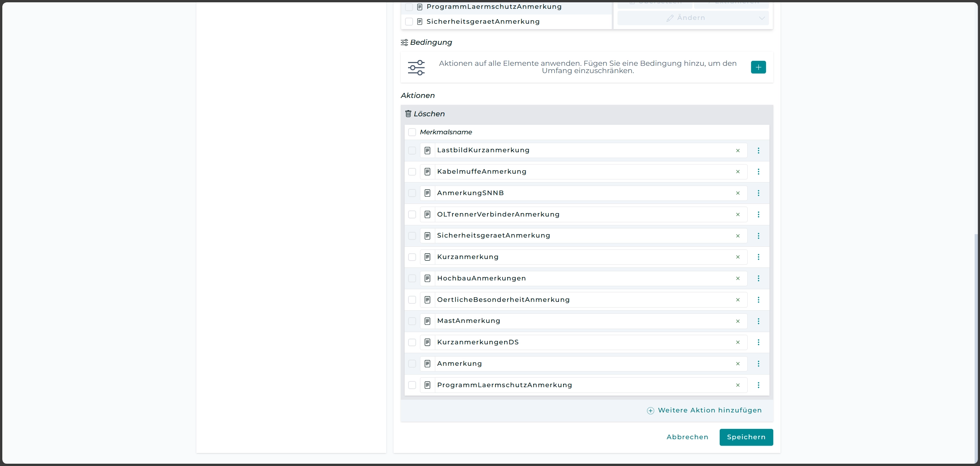Open three-dot menu for ProgrammLaermschutzAnmerkung action row
Image resolution: width=980 pixels, height=466 pixels.
[x=758, y=385]
